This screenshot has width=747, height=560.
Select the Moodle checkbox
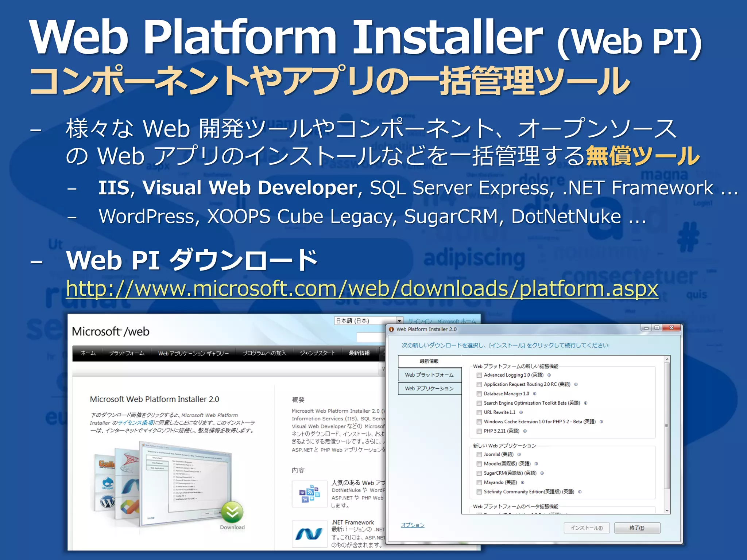pos(479,464)
